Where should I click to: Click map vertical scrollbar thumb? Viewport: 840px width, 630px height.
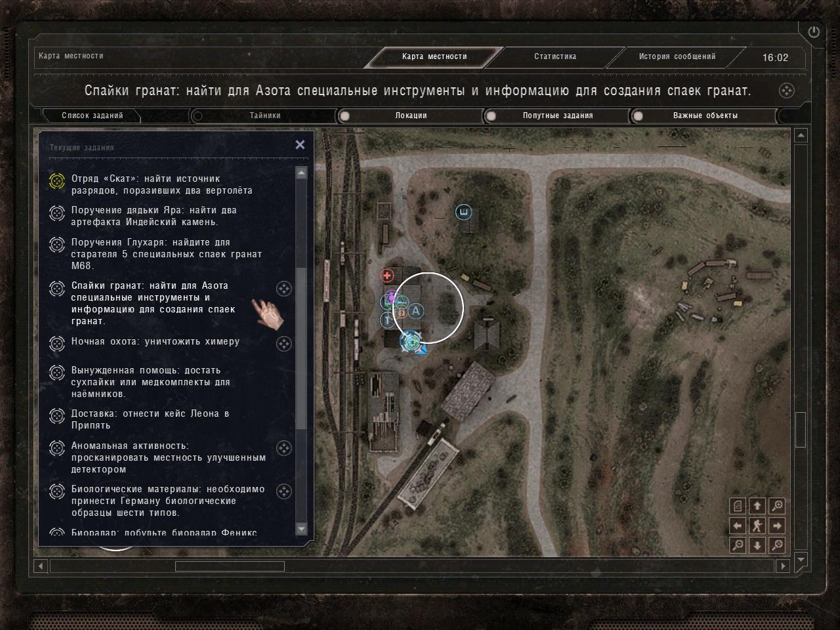(801, 430)
